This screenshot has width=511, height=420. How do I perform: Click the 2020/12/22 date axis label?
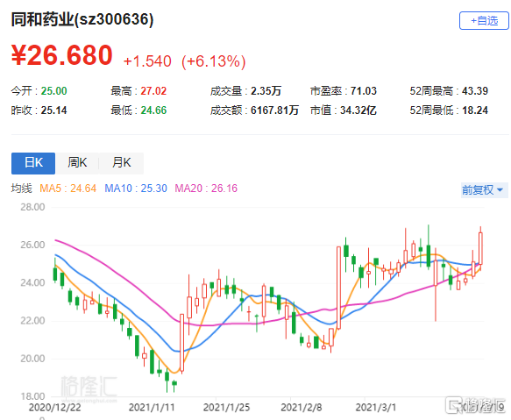(x=54, y=408)
